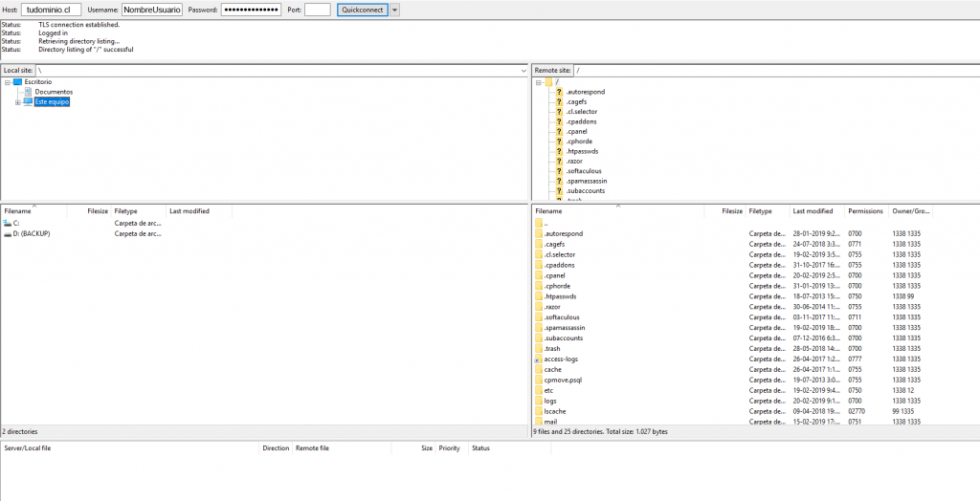This screenshot has height=501, width=980.
Task: Select etc folder in remote list
Action: coord(548,390)
